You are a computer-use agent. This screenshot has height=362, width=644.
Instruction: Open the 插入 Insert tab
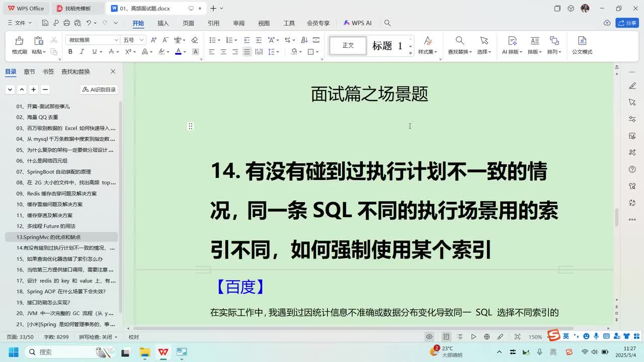click(x=163, y=23)
